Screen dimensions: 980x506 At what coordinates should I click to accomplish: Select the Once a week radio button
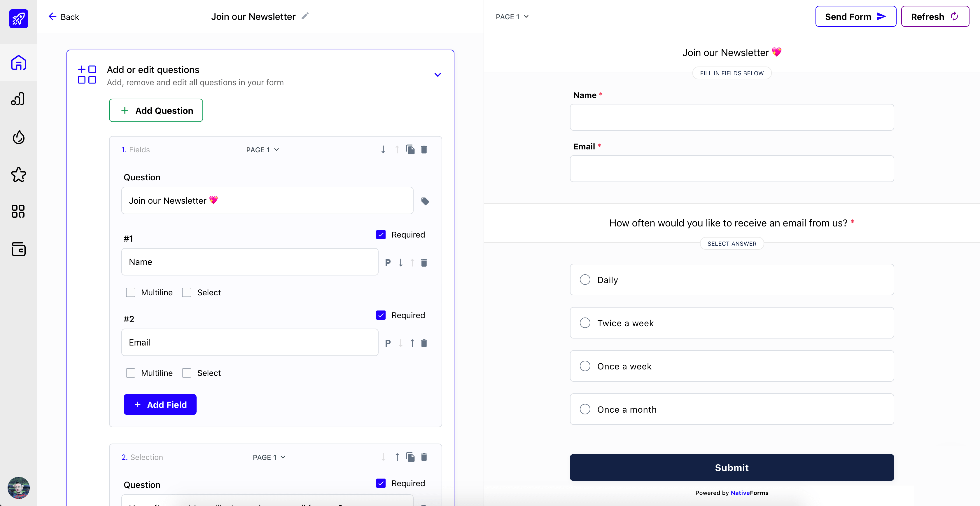pyautogui.click(x=585, y=366)
